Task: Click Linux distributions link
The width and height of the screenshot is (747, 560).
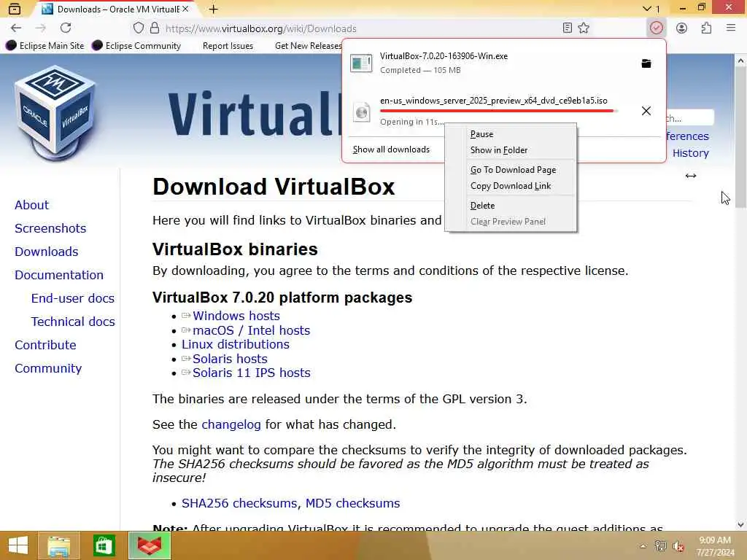Action: (236, 344)
